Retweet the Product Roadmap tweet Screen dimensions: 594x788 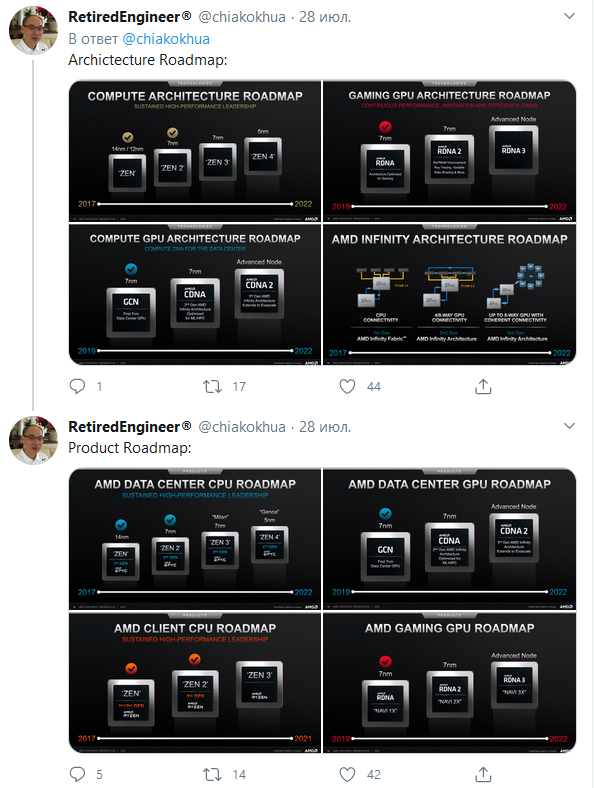click(212, 774)
